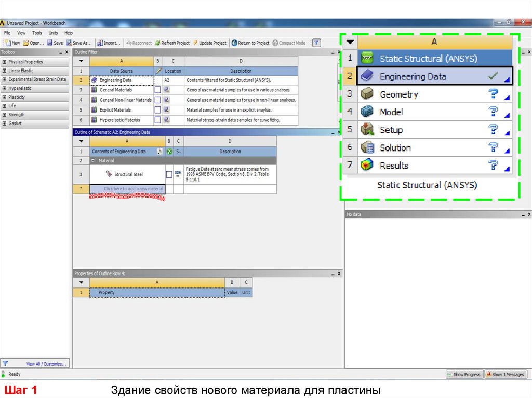This screenshot has width=532, height=398.
Task: Click the Structural Steel material icon
Action: click(109, 174)
